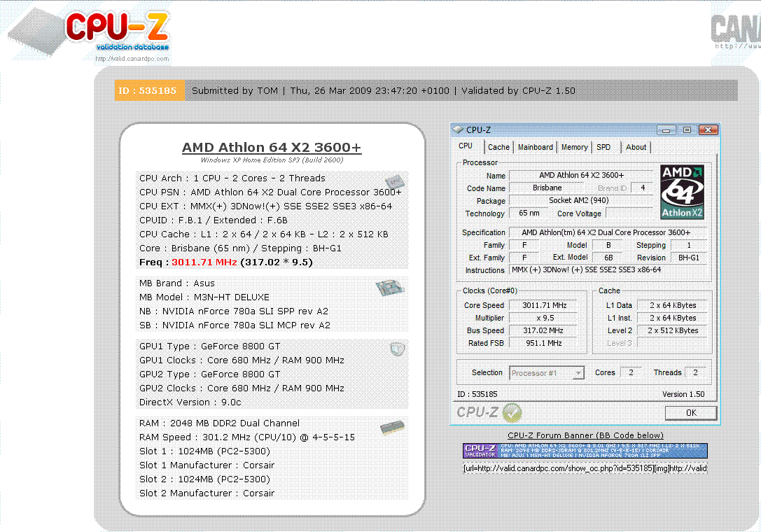Visit the valid.canardpc.com link under the logo
The height and width of the screenshot is (532, 761).
pyautogui.click(x=132, y=59)
